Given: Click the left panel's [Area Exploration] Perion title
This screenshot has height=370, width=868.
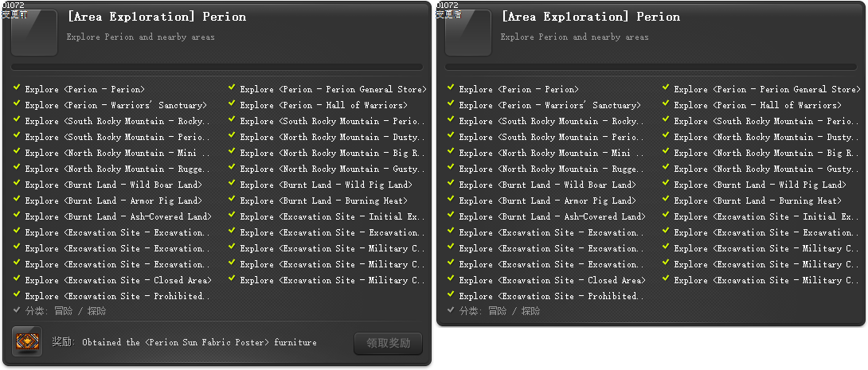Looking at the screenshot, I should [156, 17].
